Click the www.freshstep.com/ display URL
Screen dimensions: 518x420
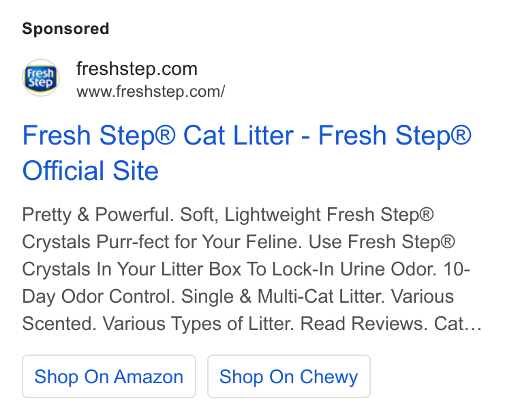(x=151, y=91)
